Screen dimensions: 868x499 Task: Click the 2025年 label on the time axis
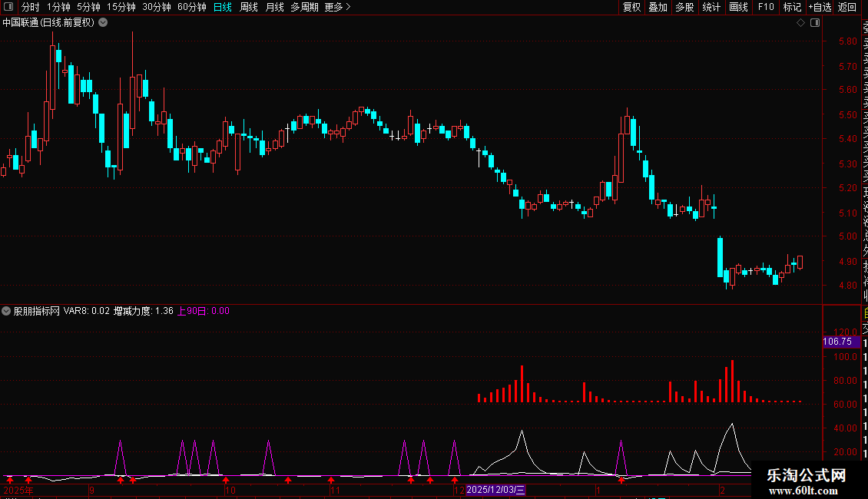[x=18, y=490]
